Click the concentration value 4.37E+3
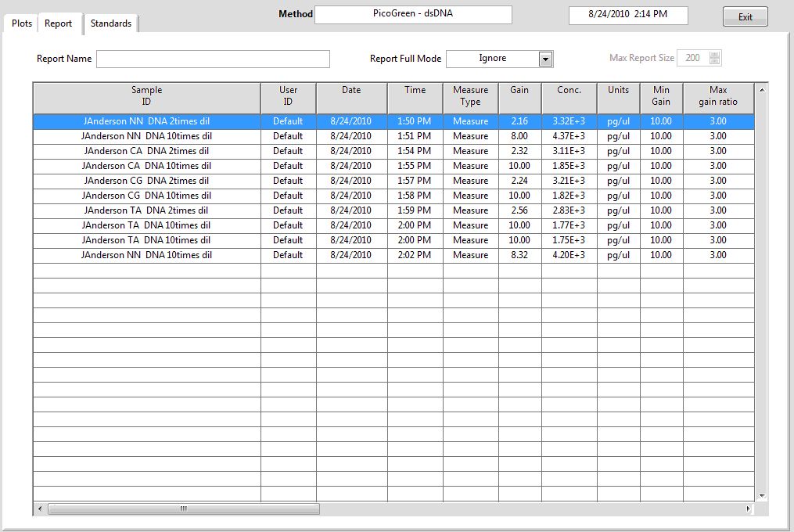Image resolution: width=794 pixels, height=532 pixels. tap(569, 136)
